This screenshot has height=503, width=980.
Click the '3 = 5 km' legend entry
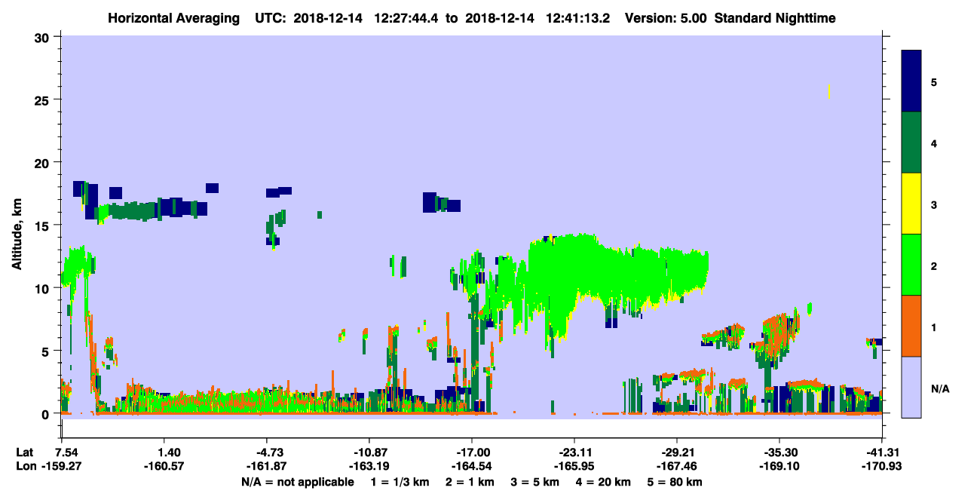536,482
